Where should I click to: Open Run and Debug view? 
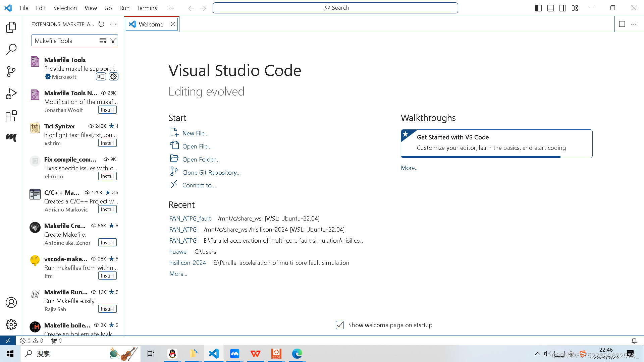coord(11,94)
